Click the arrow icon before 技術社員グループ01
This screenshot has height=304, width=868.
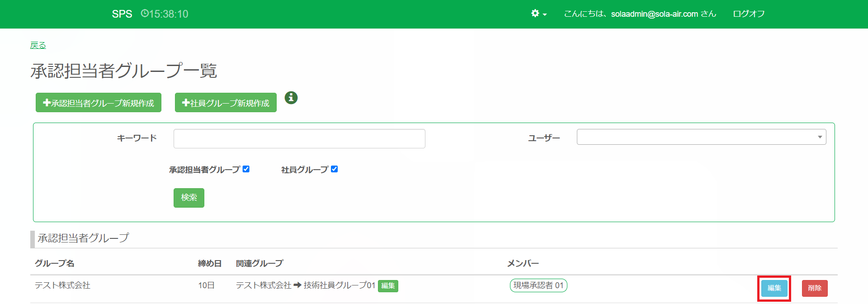297,285
